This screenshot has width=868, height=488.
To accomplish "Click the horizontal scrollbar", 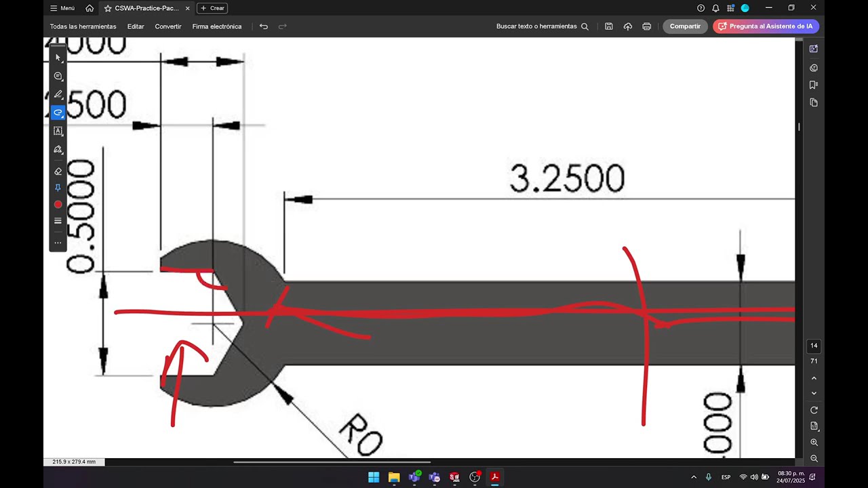I will coord(332,462).
